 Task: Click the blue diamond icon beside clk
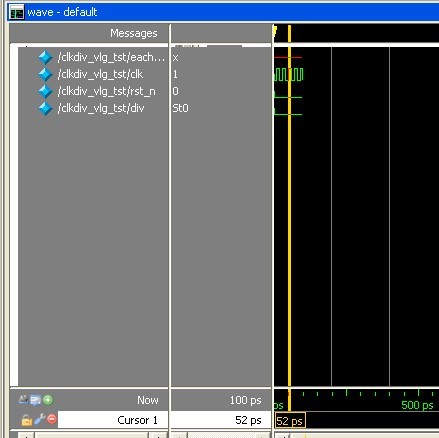[x=46, y=74]
